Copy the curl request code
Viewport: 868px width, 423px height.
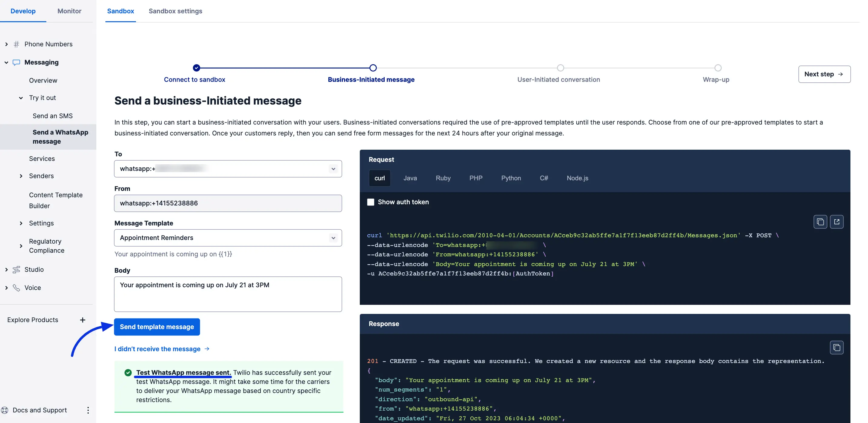point(820,222)
